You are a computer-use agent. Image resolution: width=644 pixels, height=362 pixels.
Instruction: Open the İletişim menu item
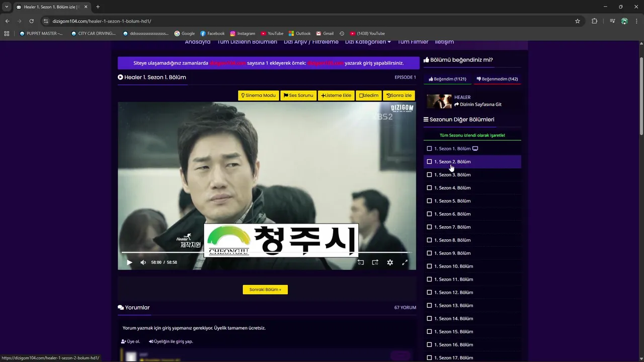(x=444, y=42)
